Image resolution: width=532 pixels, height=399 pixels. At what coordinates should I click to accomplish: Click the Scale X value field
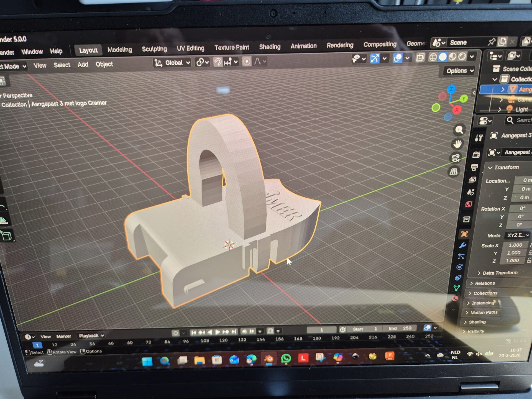[515, 245]
